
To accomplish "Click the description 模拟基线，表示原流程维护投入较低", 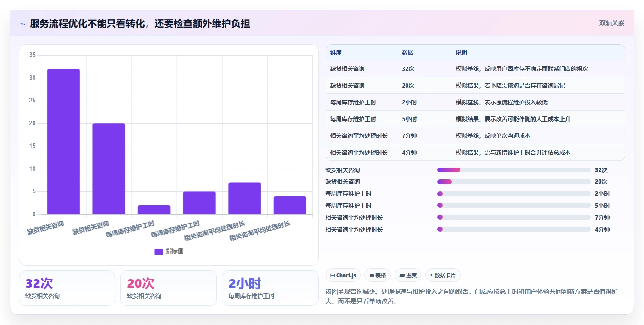I will point(502,102).
